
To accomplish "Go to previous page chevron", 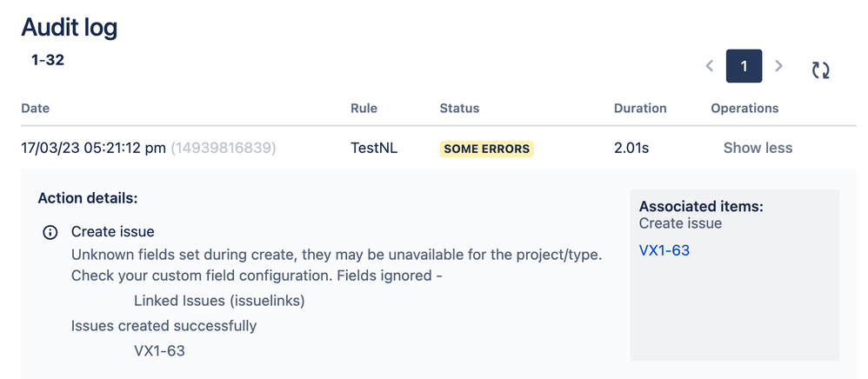I will pos(709,66).
